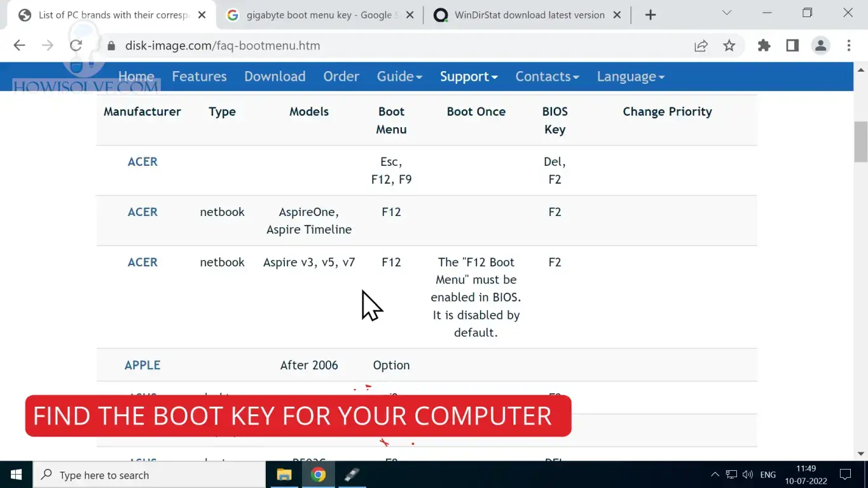Open the Download page link

click(x=275, y=76)
